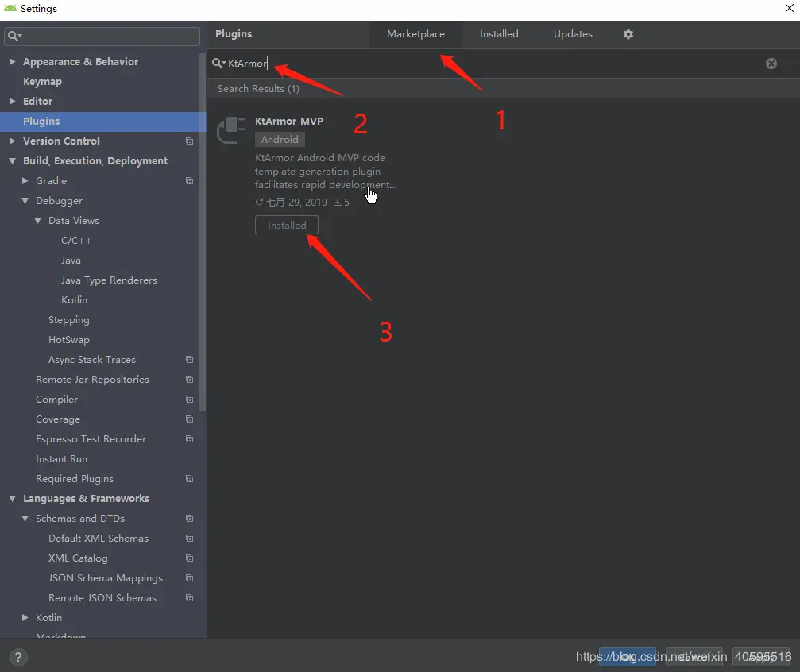800x672 pixels.
Task: Close the Settings window
Action: (789, 8)
